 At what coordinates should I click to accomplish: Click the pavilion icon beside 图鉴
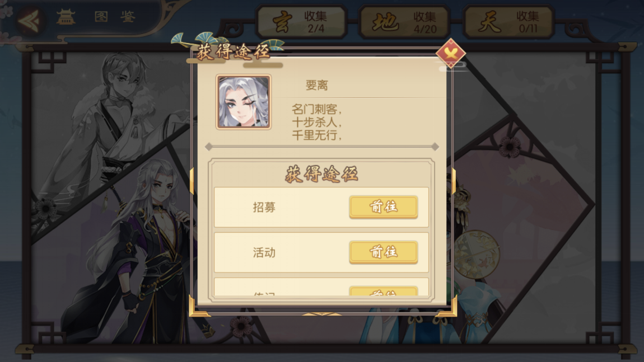[66, 17]
